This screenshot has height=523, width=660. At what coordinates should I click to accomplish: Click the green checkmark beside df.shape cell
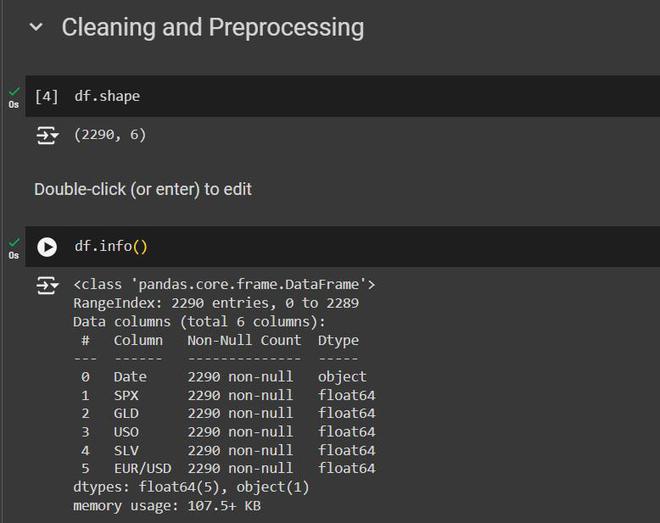pos(14,91)
